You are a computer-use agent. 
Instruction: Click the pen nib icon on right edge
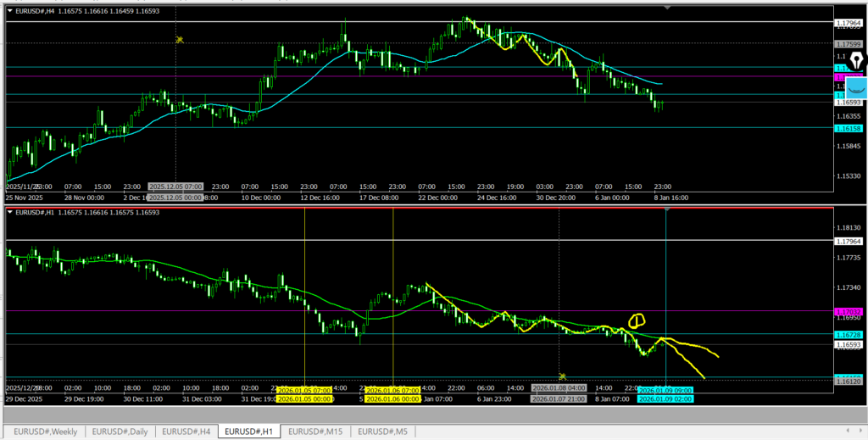pyautogui.click(x=855, y=61)
